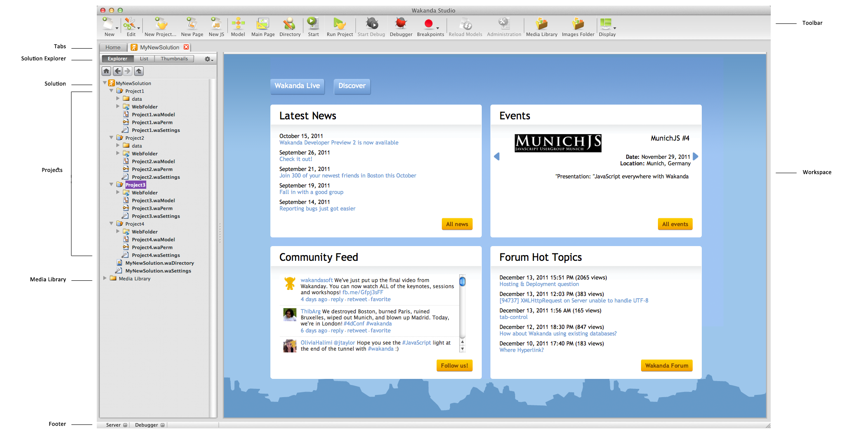Show the next event with right arrow

pyautogui.click(x=696, y=156)
